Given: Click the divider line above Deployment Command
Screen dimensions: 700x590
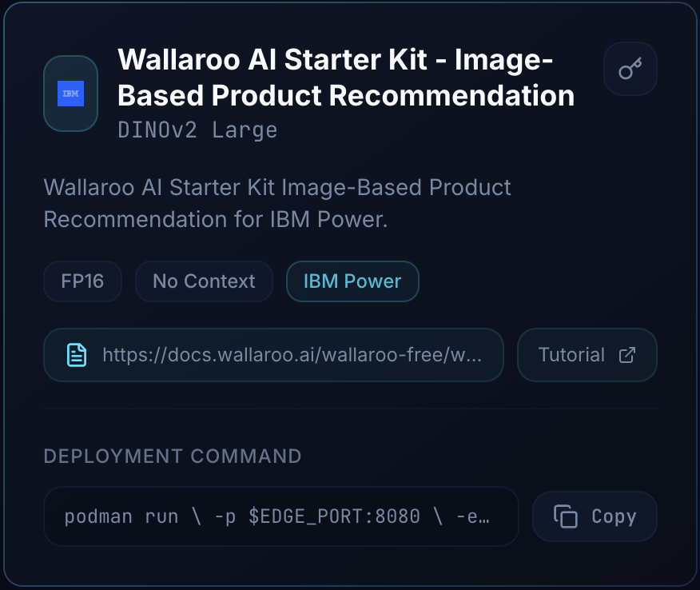Looking at the screenshot, I should pyautogui.click(x=350, y=409).
